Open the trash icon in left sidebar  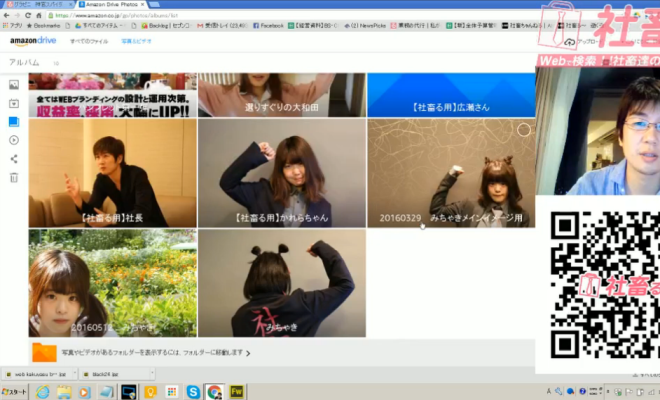tap(14, 177)
